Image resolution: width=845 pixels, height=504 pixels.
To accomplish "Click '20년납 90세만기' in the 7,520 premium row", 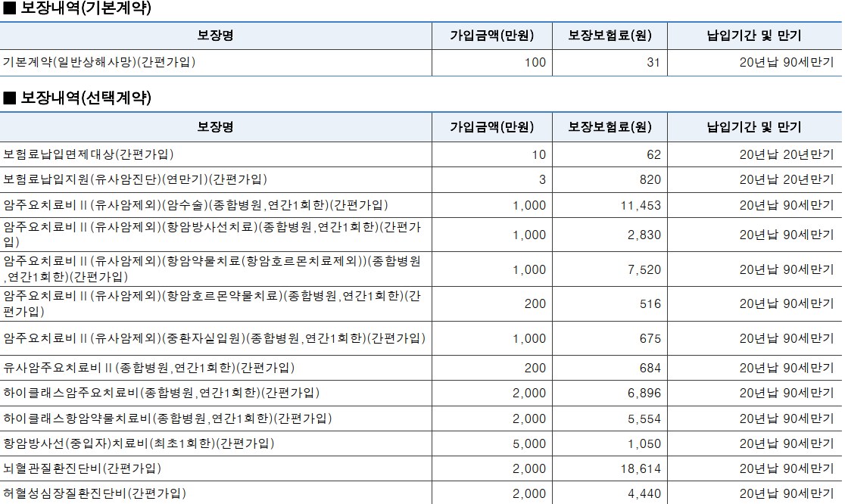I will coord(786,269).
